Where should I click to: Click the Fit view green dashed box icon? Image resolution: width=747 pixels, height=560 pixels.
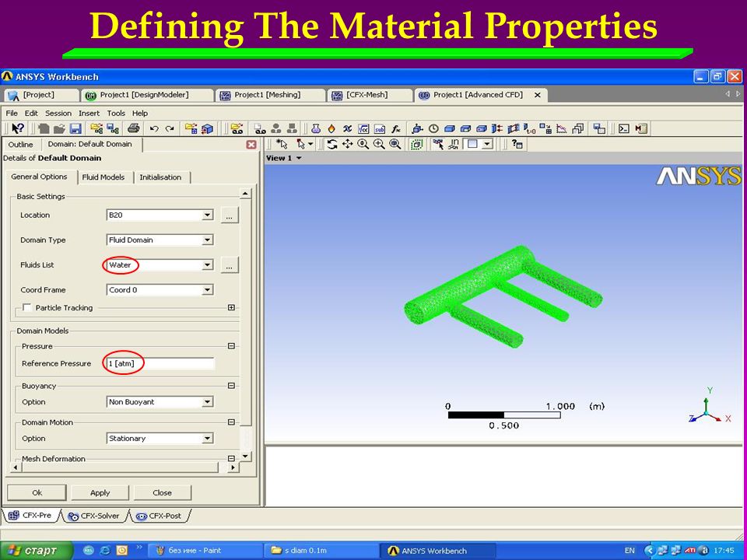click(417, 144)
